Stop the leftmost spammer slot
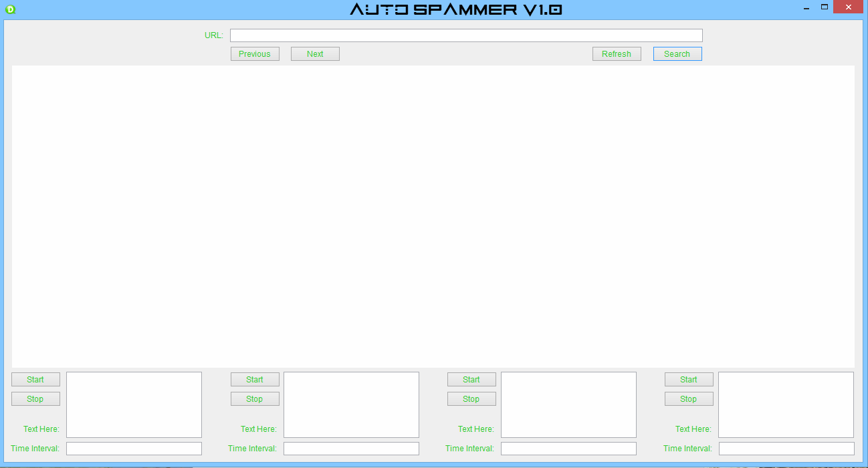Viewport: 868px width, 468px height. click(35, 399)
